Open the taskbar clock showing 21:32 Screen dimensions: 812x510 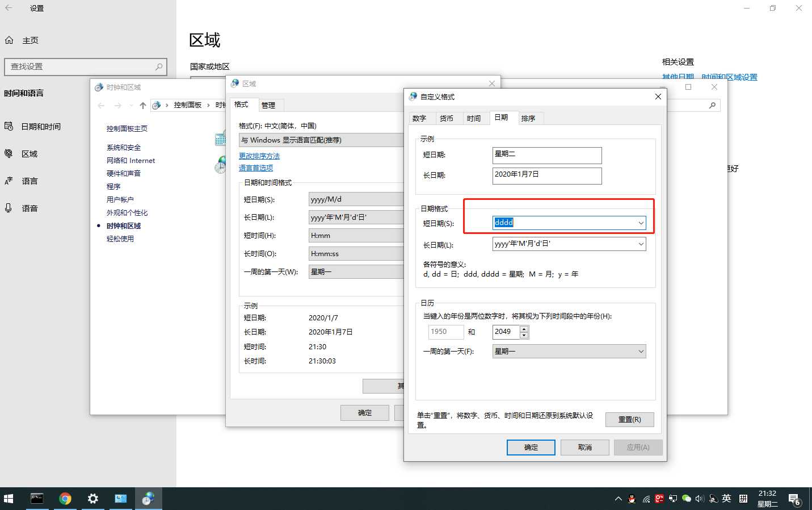tap(767, 499)
